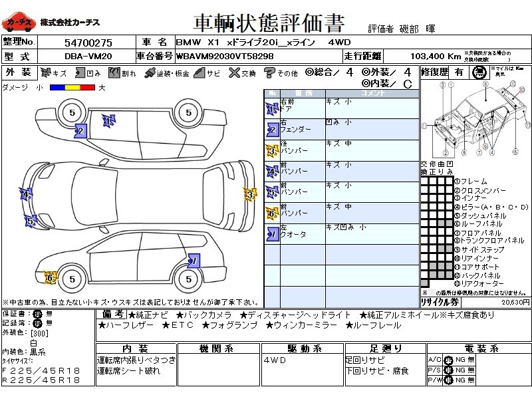Image resolution: width=532 pixels, height=399 pixels.
Task: Click the odometer icon beside repair history
Action: [479, 72]
